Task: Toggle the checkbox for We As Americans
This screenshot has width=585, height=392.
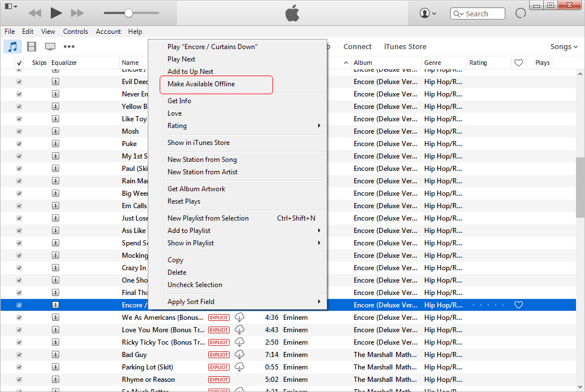Action: pyautogui.click(x=19, y=318)
